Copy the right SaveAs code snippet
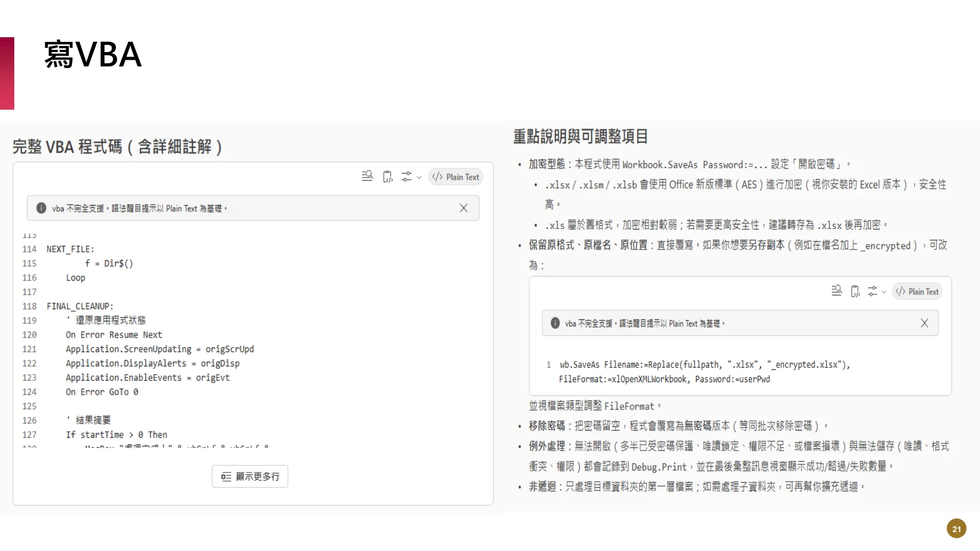The image size is (980, 551). point(855,291)
